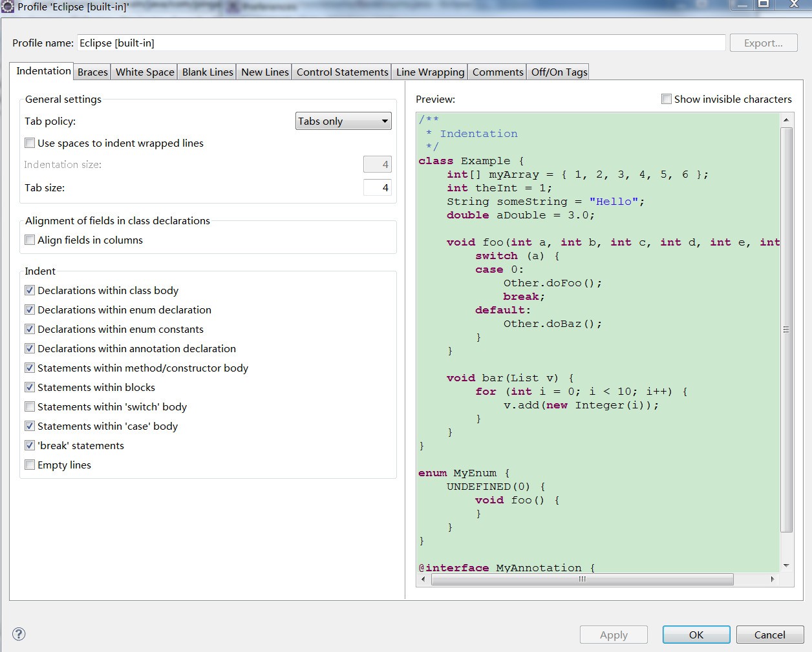
Task: Select the Off/On Tags tab
Action: [559, 72]
